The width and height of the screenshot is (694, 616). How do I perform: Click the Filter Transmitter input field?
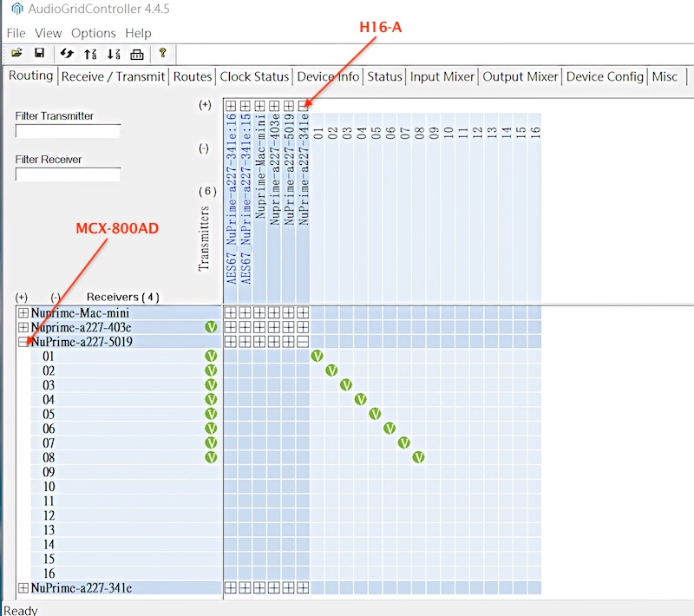click(x=68, y=132)
